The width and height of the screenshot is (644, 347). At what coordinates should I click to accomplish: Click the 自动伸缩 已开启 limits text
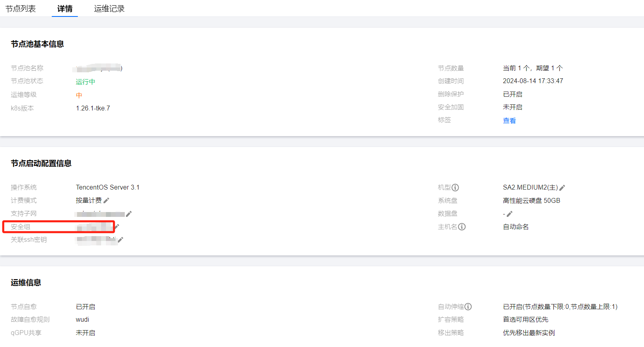(560, 307)
